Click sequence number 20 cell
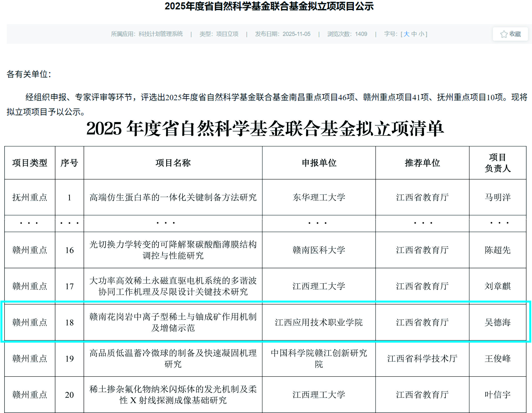This screenshot has height=413, width=532. coord(69,395)
